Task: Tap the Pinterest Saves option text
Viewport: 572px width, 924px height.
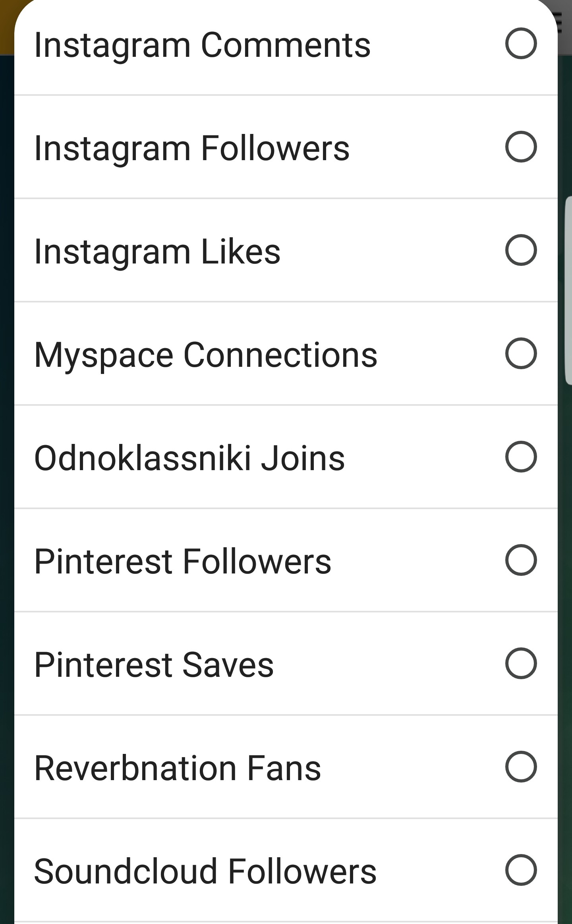Action: tap(154, 665)
